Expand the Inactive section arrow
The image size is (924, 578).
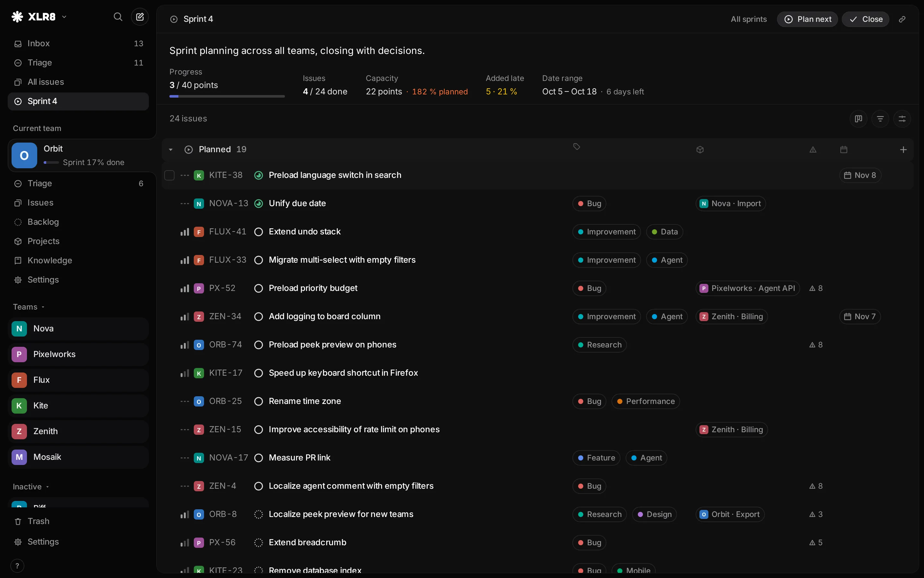47,486
